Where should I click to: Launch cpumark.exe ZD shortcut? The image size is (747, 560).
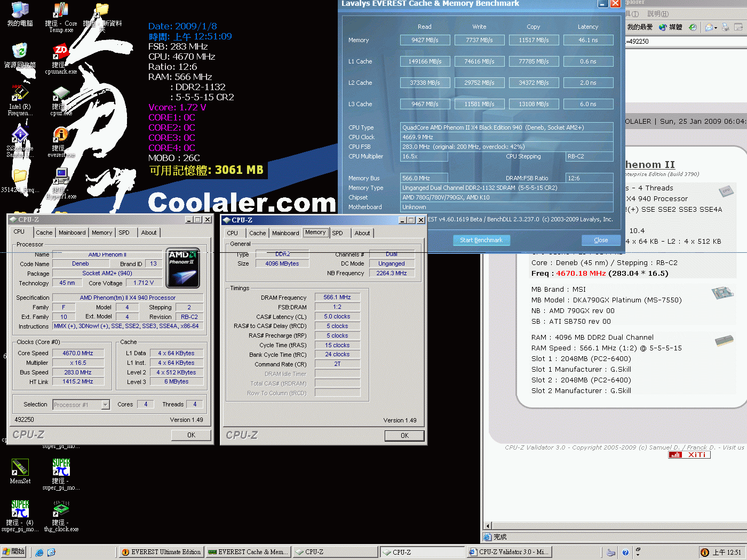pyautogui.click(x=61, y=59)
